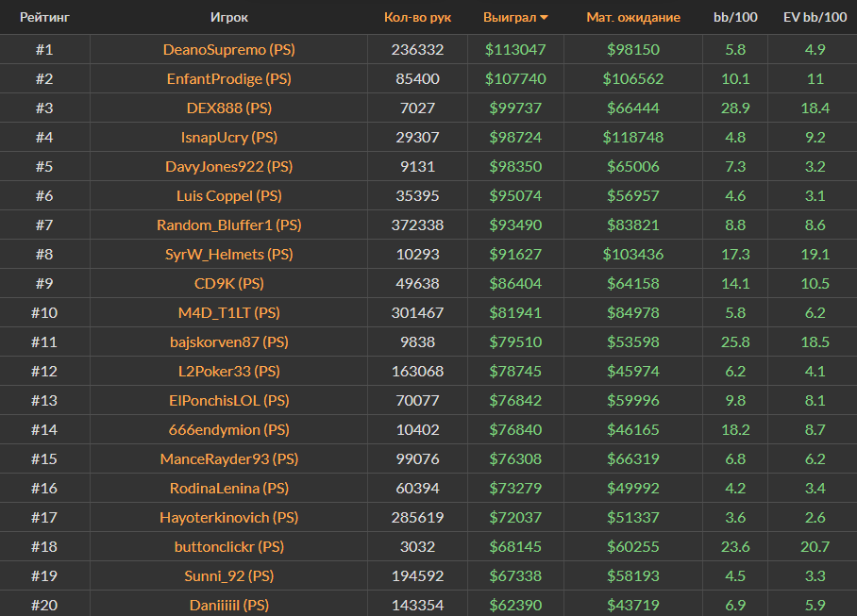Image resolution: width=857 pixels, height=616 pixels.
Task: Open player EnfantProdige (PS) profile
Action: [228, 78]
